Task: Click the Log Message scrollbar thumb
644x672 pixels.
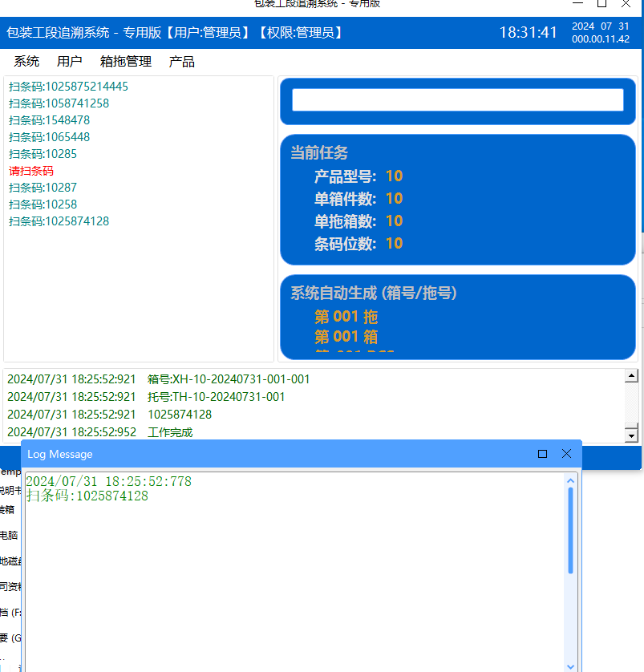Action: [x=571, y=529]
